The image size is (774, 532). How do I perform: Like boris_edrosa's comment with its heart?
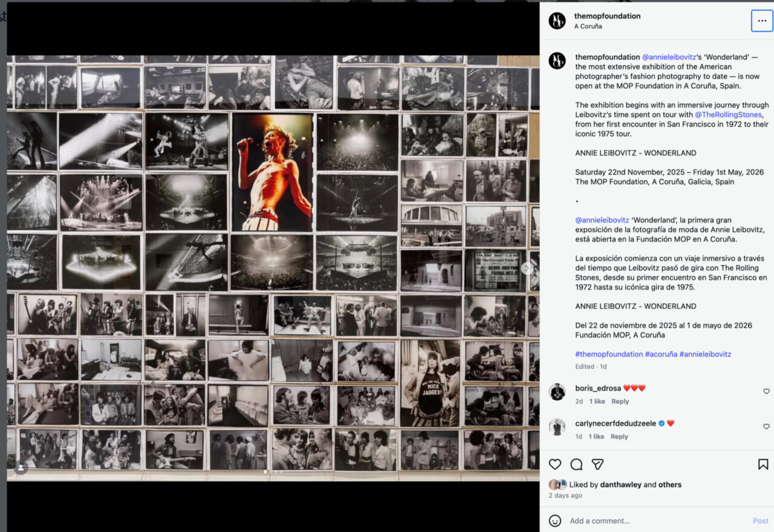click(766, 392)
